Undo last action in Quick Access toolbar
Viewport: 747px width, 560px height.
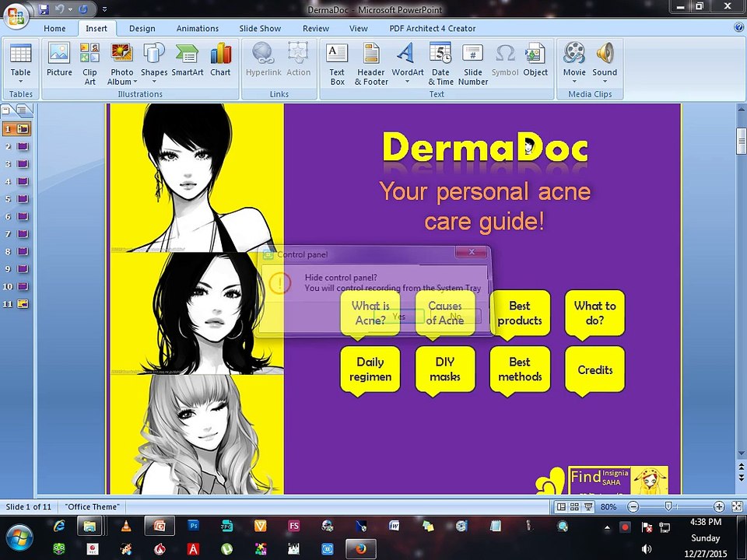coord(59,9)
